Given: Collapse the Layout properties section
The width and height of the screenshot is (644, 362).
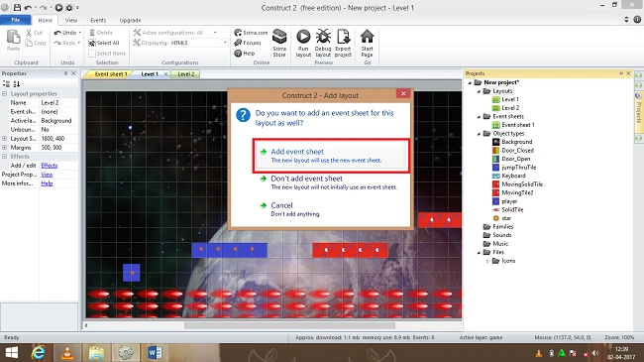Looking at the screenshot, I should click(5, 94).
